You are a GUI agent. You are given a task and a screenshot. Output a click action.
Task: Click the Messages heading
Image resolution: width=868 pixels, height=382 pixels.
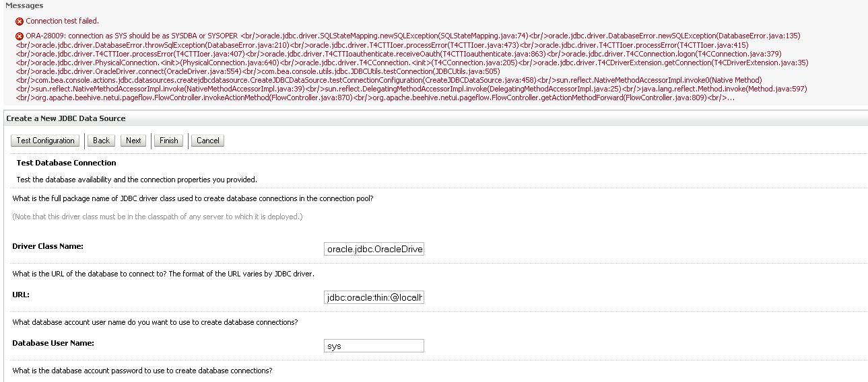click(24, 5)
